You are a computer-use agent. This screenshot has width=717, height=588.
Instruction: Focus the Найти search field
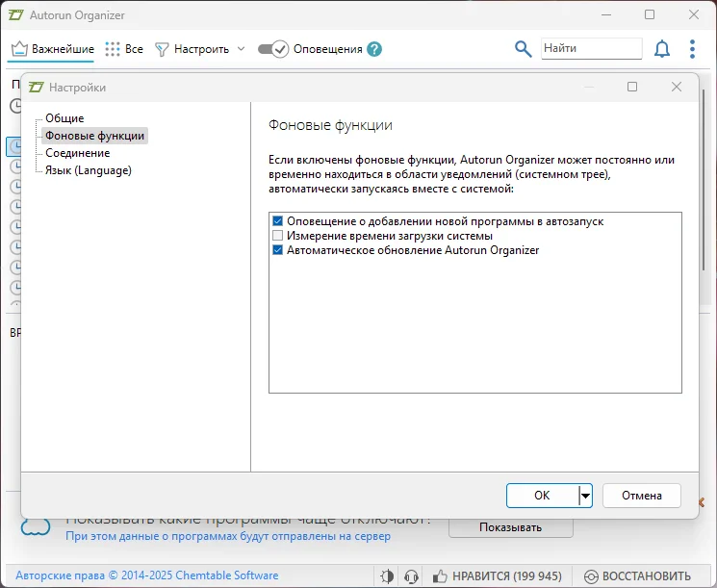tap(590, 48)
